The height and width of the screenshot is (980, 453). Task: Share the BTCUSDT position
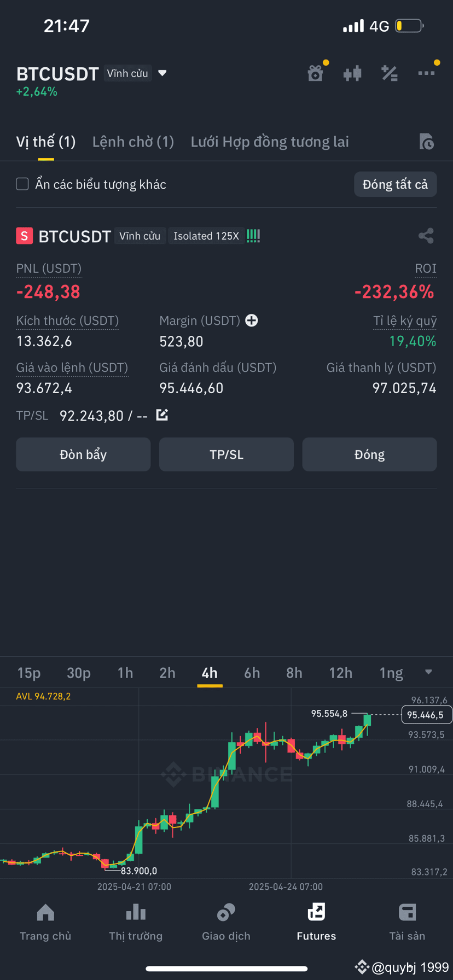pos(426,236)
